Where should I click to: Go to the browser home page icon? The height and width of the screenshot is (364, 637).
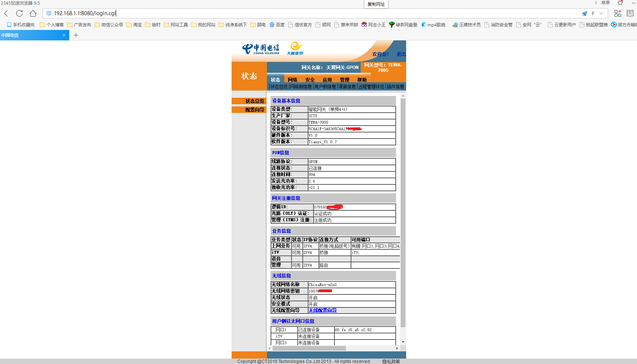33,13
